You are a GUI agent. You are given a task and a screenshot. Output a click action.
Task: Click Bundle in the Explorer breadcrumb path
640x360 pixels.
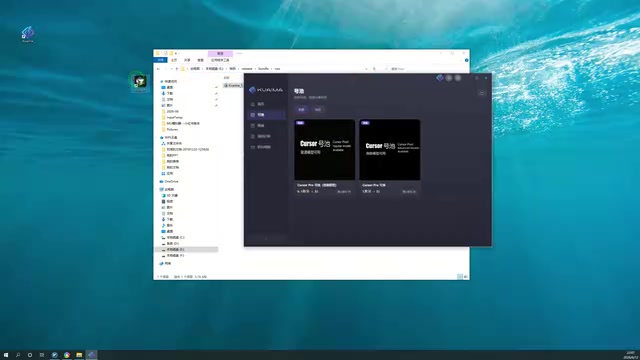pos(264,69)
